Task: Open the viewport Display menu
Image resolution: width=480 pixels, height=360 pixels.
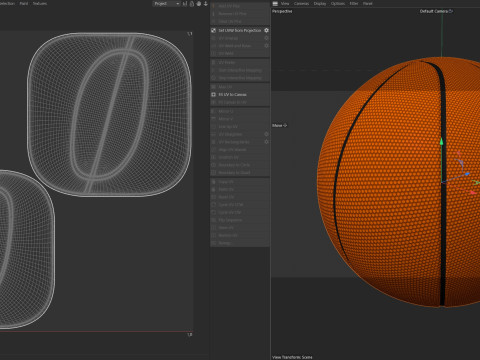Action: pyautogui.click(x=320, y=3)
